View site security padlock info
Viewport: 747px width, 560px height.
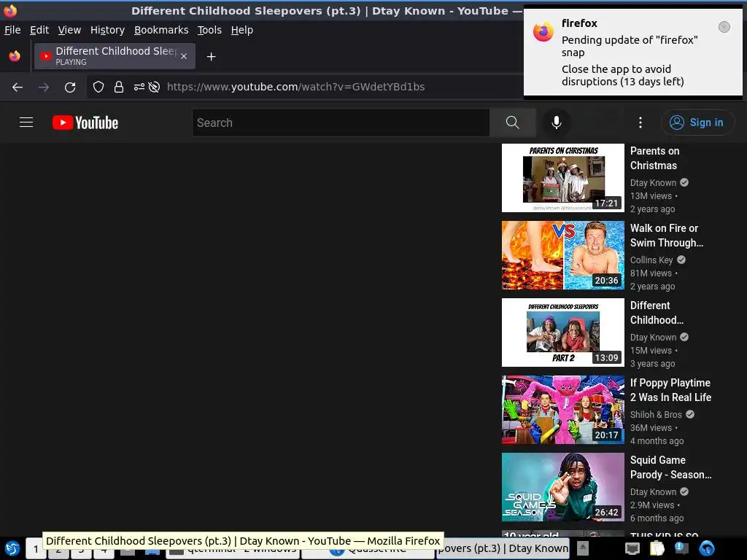pos(119,87)
